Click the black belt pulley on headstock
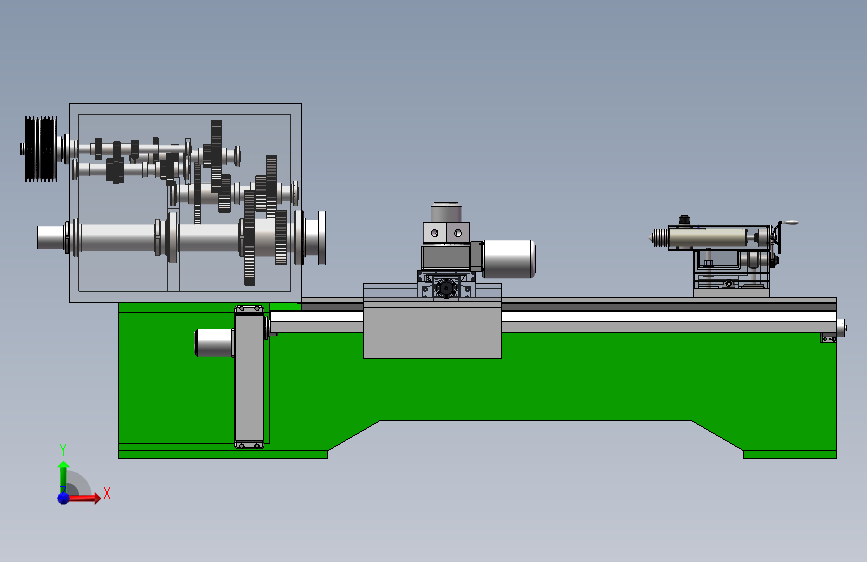 (41, 149)
